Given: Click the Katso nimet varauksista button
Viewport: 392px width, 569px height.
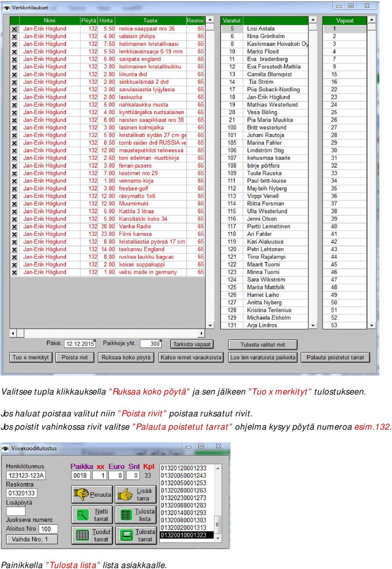Looking at the screenshot, I should pyautogui.click(x=191, y=357).
